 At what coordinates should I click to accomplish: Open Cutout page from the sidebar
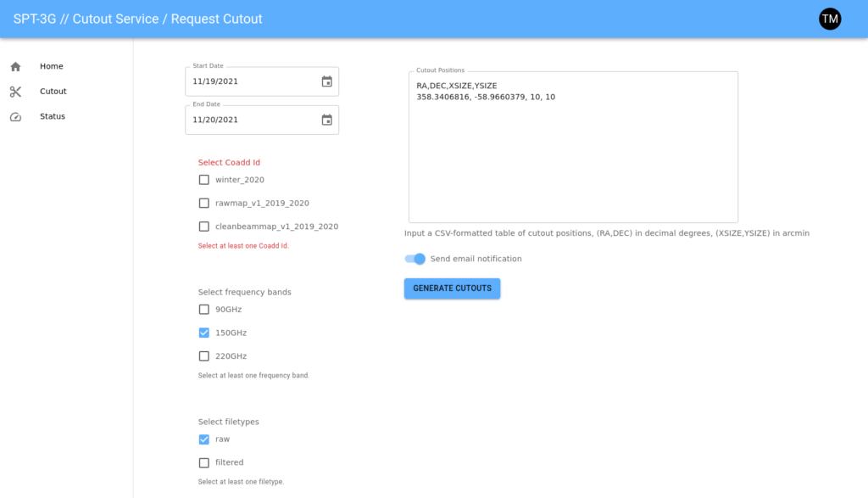[53, 91]
